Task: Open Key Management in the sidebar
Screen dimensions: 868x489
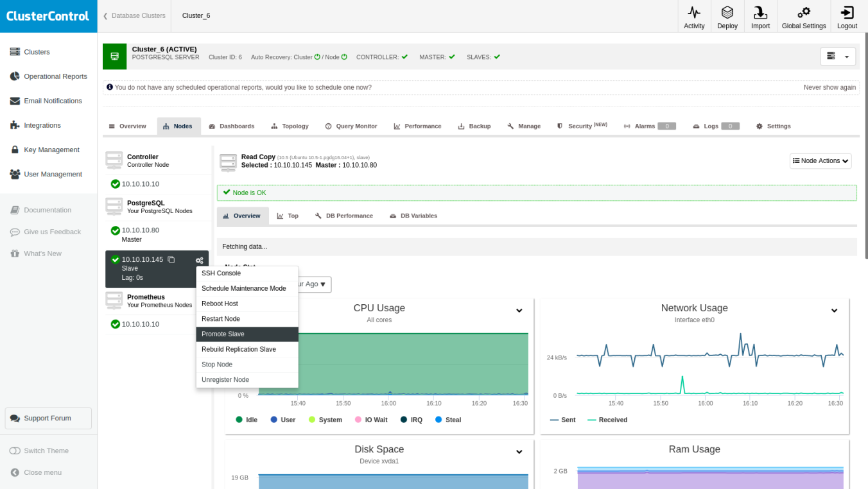Action: pos(51,150)
